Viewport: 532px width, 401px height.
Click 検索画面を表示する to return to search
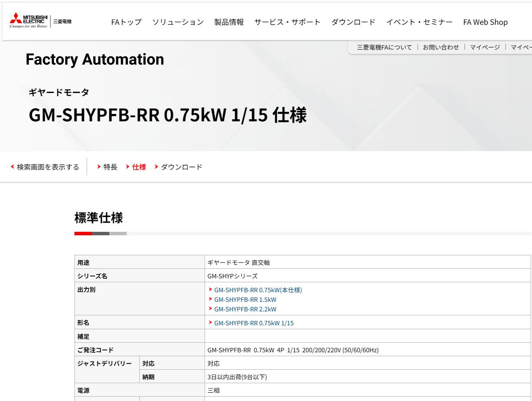46,167
